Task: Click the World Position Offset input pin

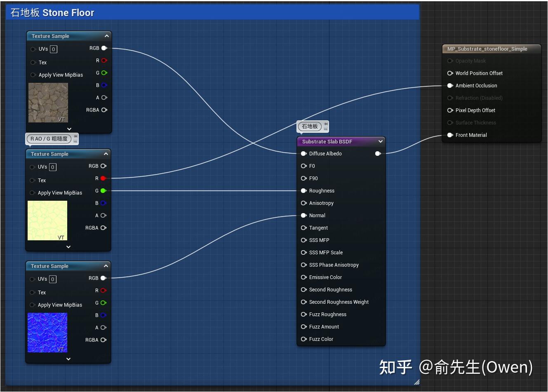Action: (450, 73)
